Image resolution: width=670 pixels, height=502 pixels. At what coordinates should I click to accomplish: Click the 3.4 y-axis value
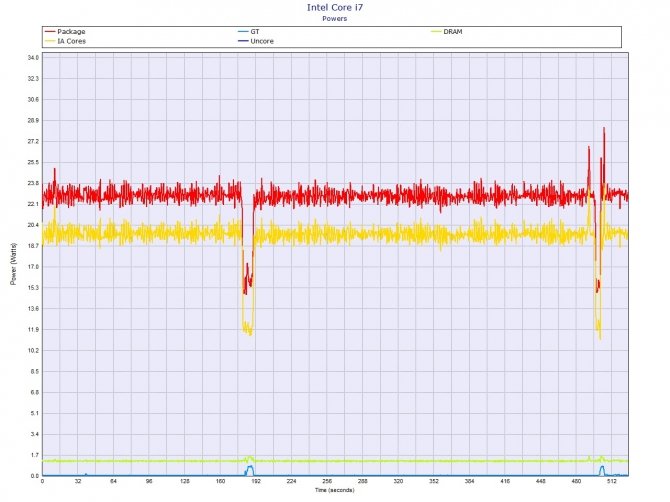point(34,434)
